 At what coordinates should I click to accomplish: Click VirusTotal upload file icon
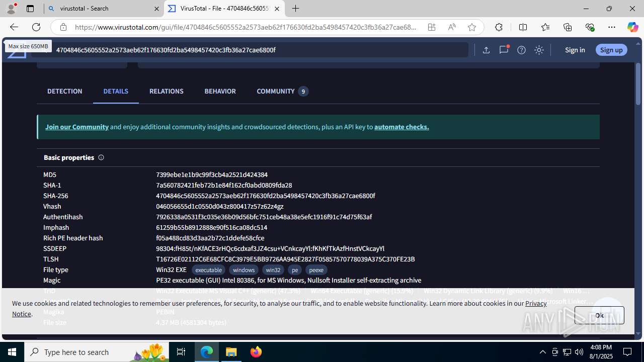click(x=486, y=50)
